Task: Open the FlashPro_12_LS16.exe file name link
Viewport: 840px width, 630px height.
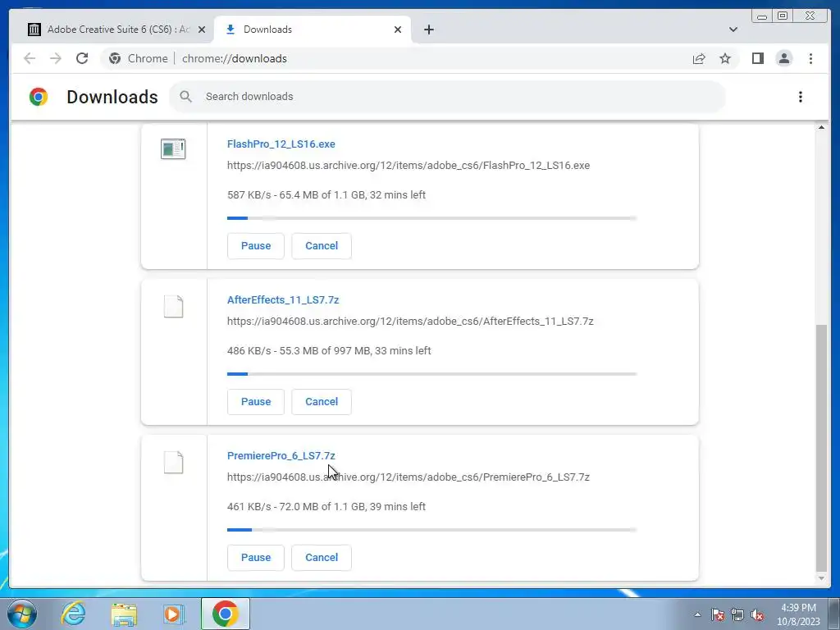Action: click(x=281, y=144)
